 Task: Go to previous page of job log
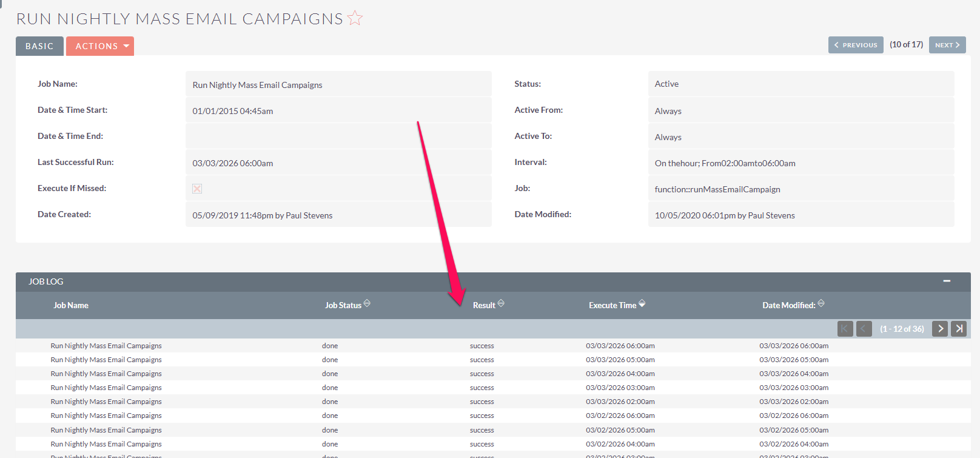[864, 329]
